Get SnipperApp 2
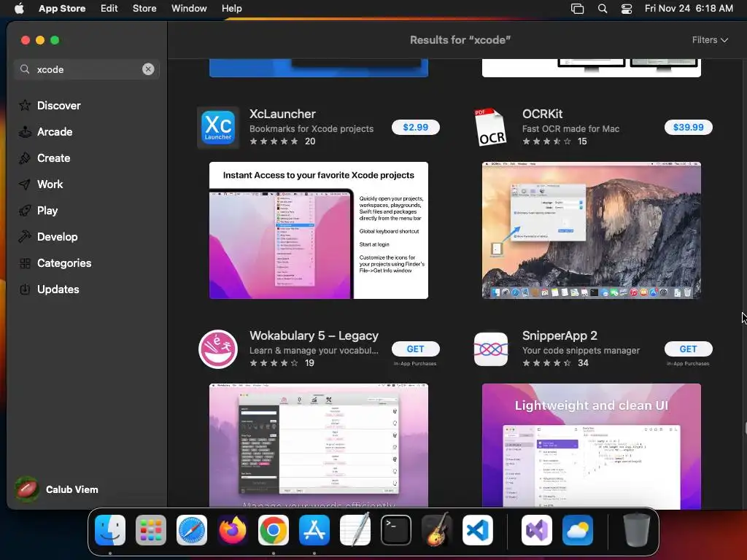The height and width of the screenshot is (560, 747). 688,349
